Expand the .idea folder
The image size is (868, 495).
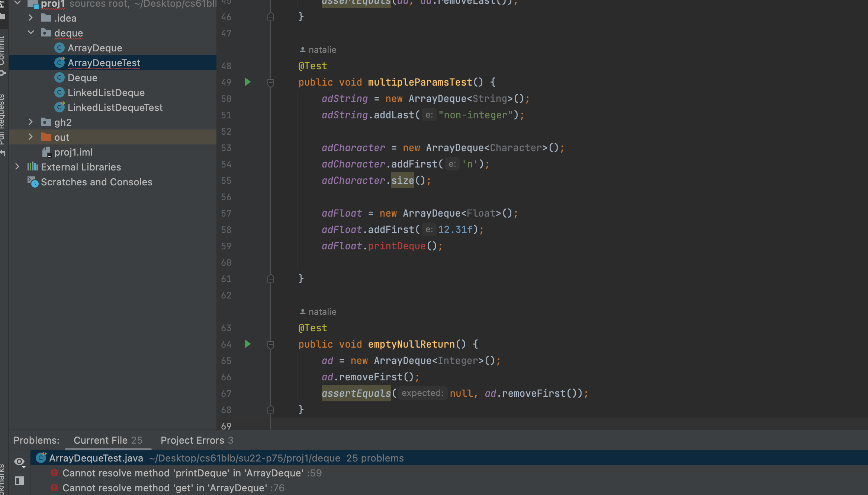pyautogui.click(x=30, y=18)
